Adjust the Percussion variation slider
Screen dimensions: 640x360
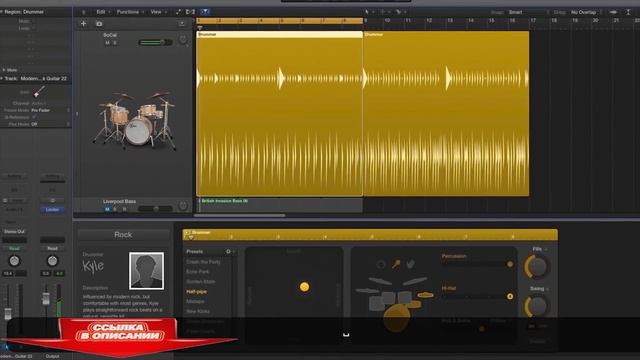pos(477,264)
